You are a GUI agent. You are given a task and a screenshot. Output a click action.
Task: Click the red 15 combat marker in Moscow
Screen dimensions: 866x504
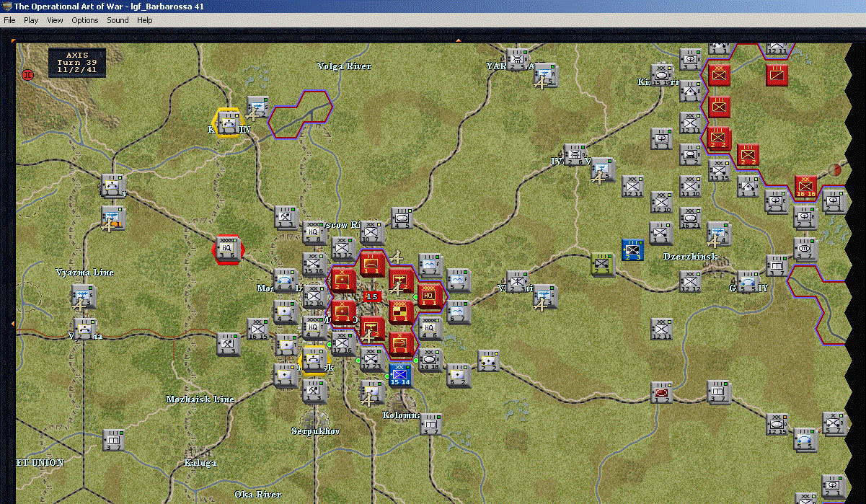[x=372, y=296]
